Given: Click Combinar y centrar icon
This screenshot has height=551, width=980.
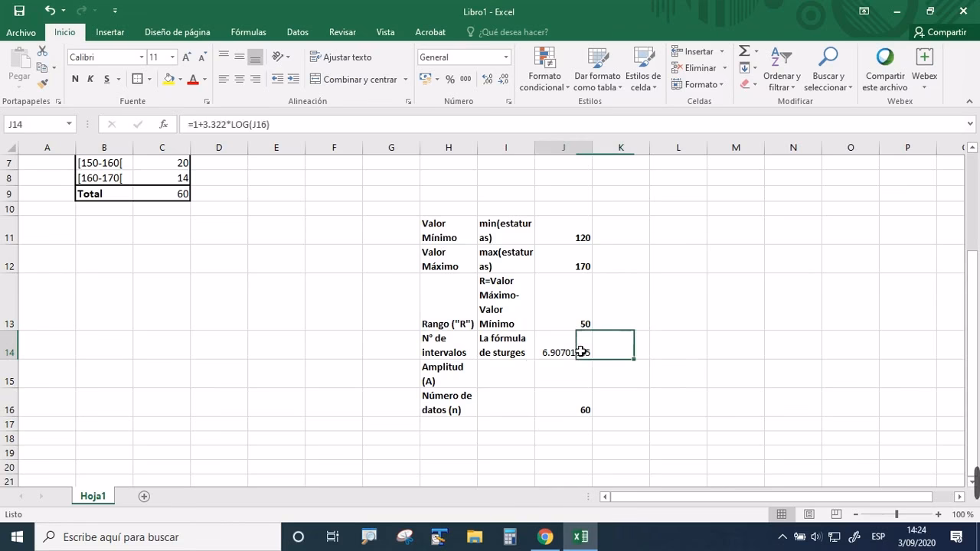Looking at the screenshot, I should point(316,79).
